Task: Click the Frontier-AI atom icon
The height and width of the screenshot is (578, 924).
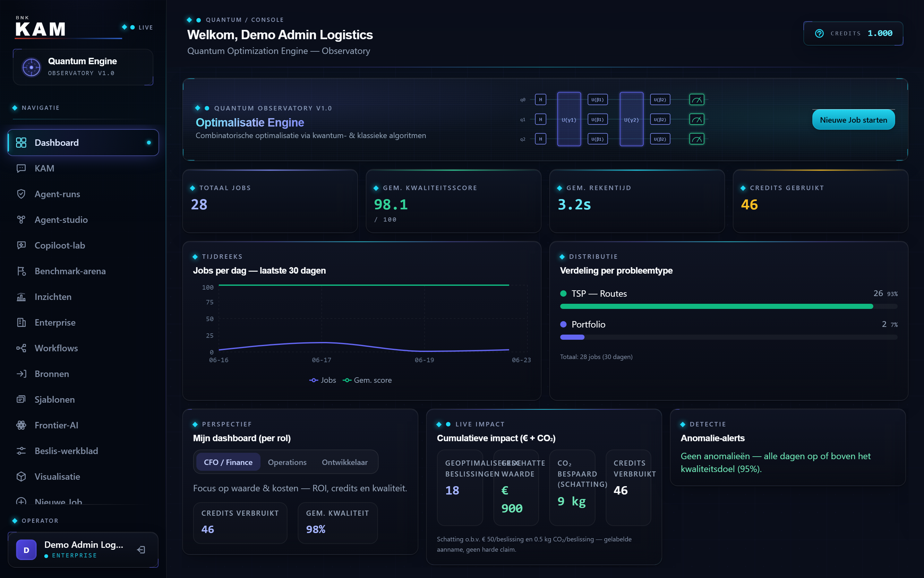Action: 21,425
